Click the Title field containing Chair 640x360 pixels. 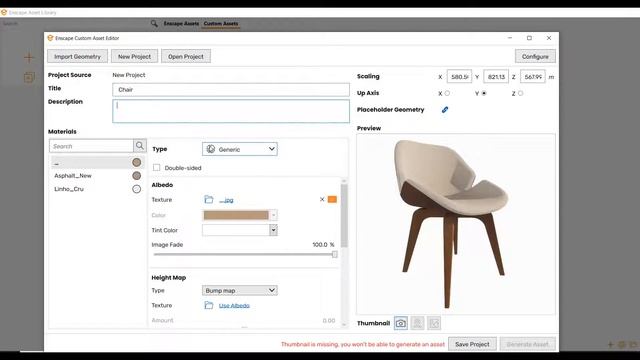pos(231,89)
